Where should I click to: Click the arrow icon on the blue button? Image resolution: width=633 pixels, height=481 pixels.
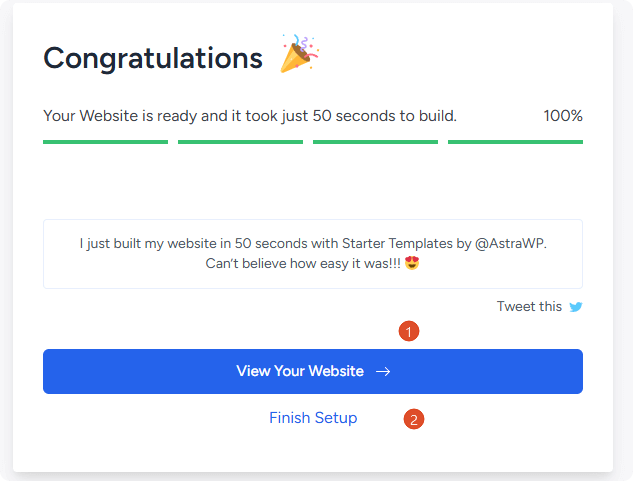click(383, 372)
